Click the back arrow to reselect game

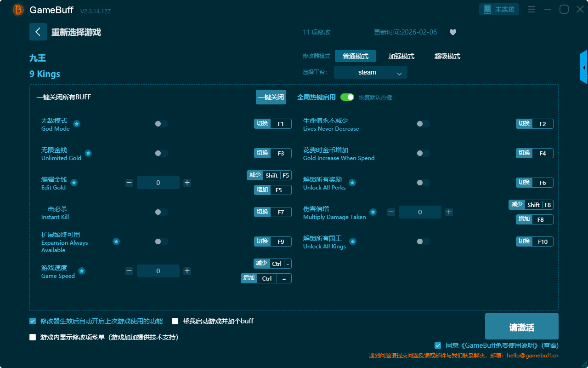[x=38, y=32]
